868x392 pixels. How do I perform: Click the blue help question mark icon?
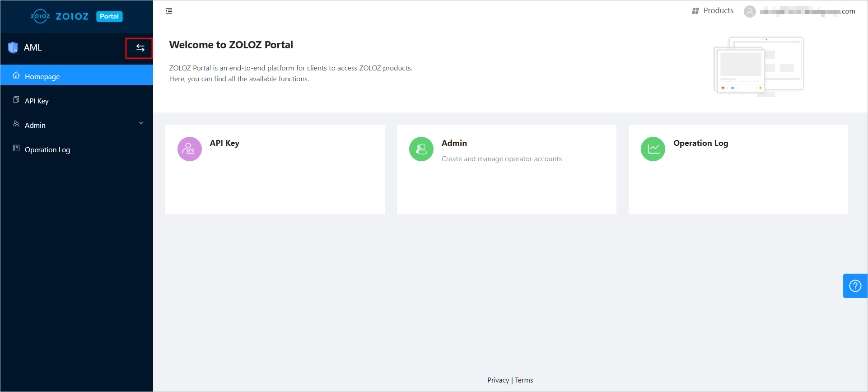pyautogui.click(x=855, y=286)
